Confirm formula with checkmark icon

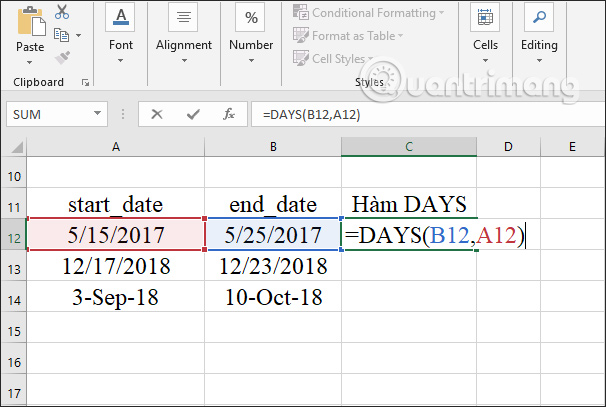coord(193,114)
